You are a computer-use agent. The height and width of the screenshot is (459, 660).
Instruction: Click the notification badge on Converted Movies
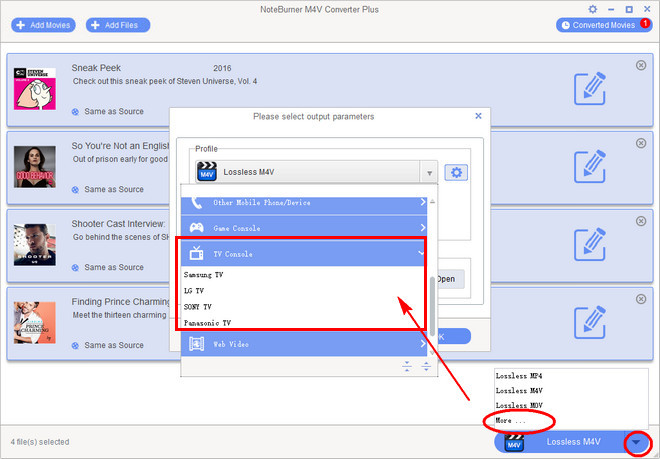[x=644, y=23]
